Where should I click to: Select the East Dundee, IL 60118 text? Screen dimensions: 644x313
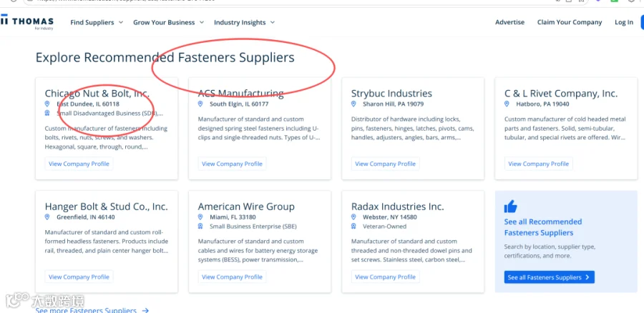tap(88, 104)
